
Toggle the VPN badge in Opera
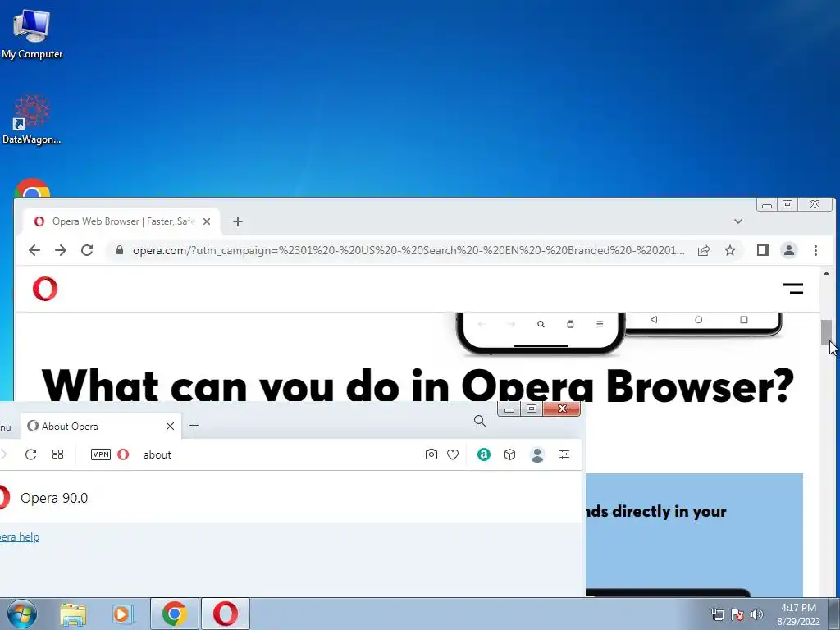(101, 454)
